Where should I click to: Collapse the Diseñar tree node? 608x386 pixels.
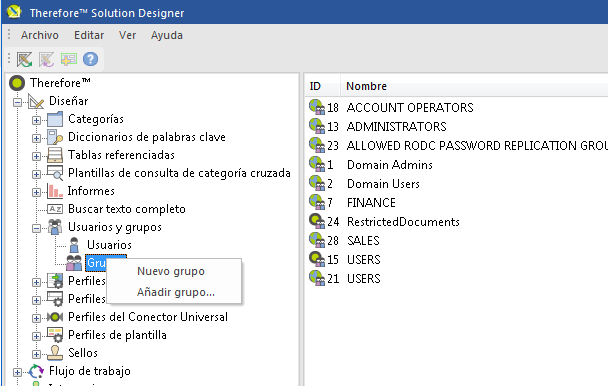tap(17, 103)
